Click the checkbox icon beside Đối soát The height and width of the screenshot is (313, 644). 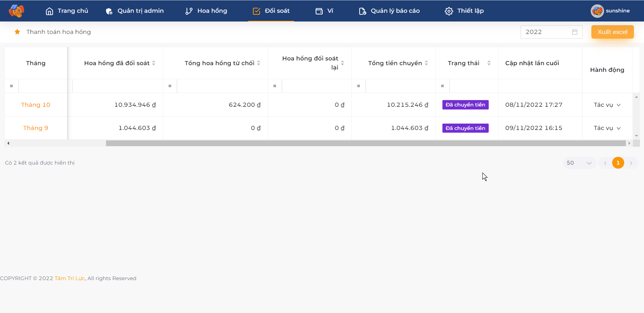point(256,11)
